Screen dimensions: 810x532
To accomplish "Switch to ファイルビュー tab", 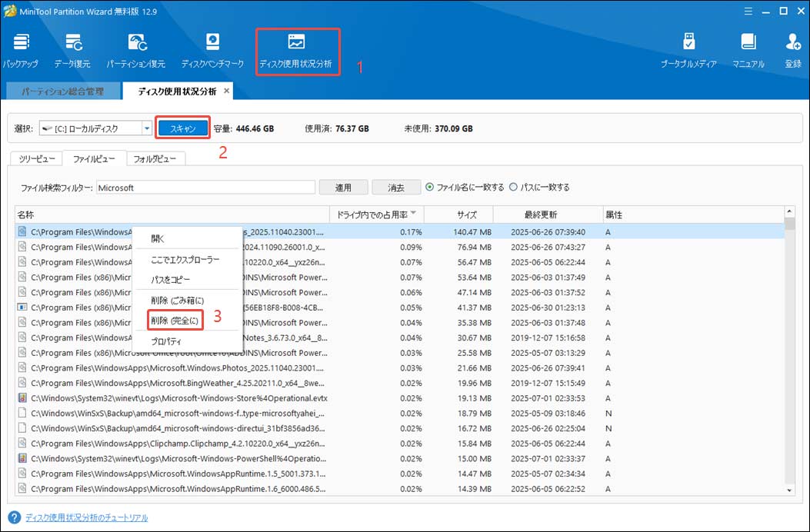I will (94, 158).
